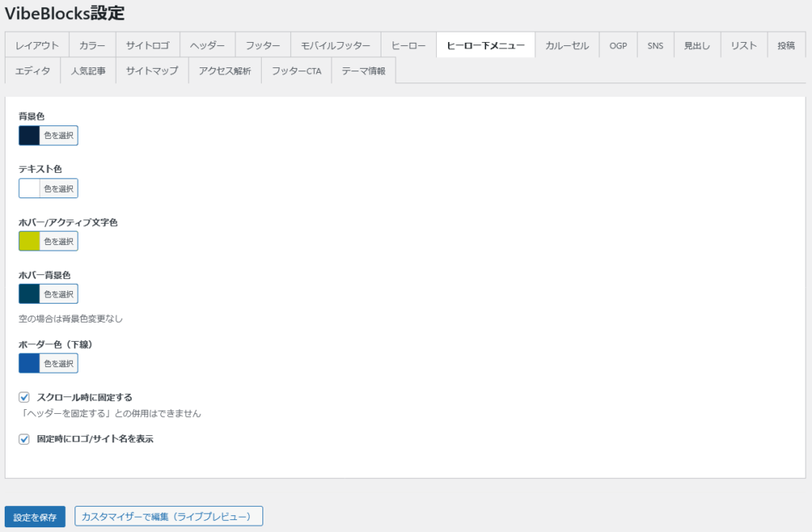Click the dark navy 背景色 color swatch
Viewport: 812px width, 532px height.
[29, 136]
